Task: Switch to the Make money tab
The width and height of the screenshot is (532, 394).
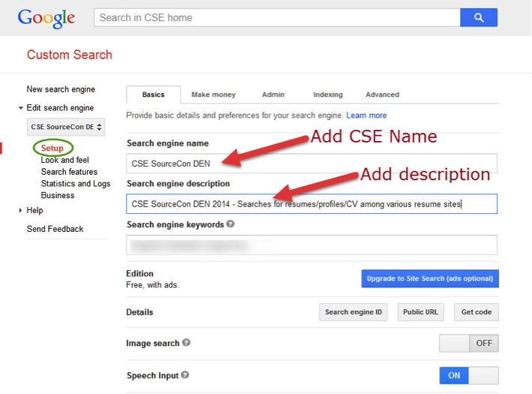Action: point(213,95)
